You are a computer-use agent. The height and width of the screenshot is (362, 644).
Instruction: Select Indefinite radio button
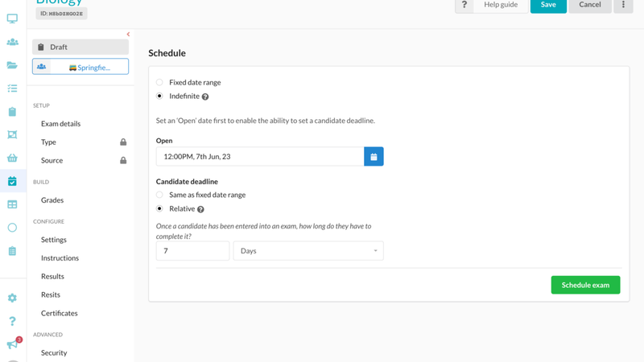[159, 96]
